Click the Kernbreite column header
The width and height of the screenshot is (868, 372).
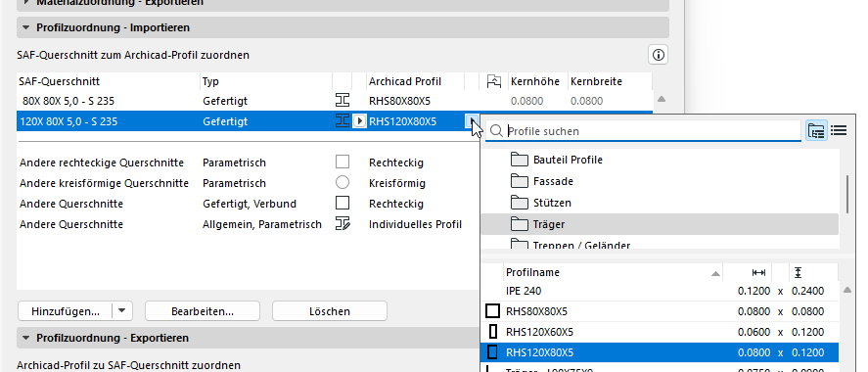609,81
